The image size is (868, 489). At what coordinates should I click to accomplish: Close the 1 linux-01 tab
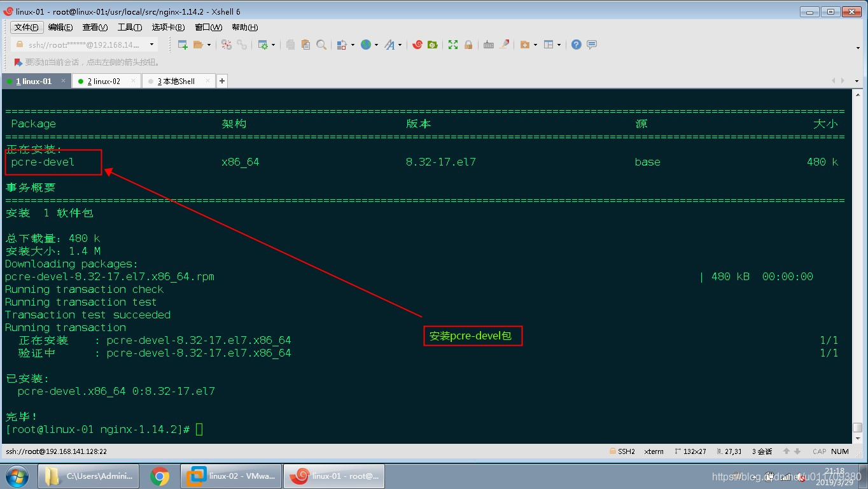coord(64,81)
